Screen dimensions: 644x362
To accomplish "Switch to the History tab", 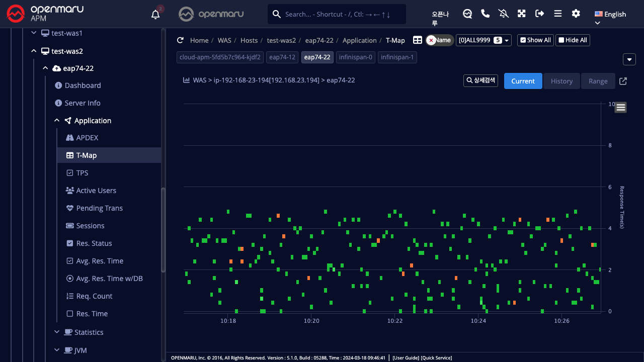I will [x=561, y=81].
